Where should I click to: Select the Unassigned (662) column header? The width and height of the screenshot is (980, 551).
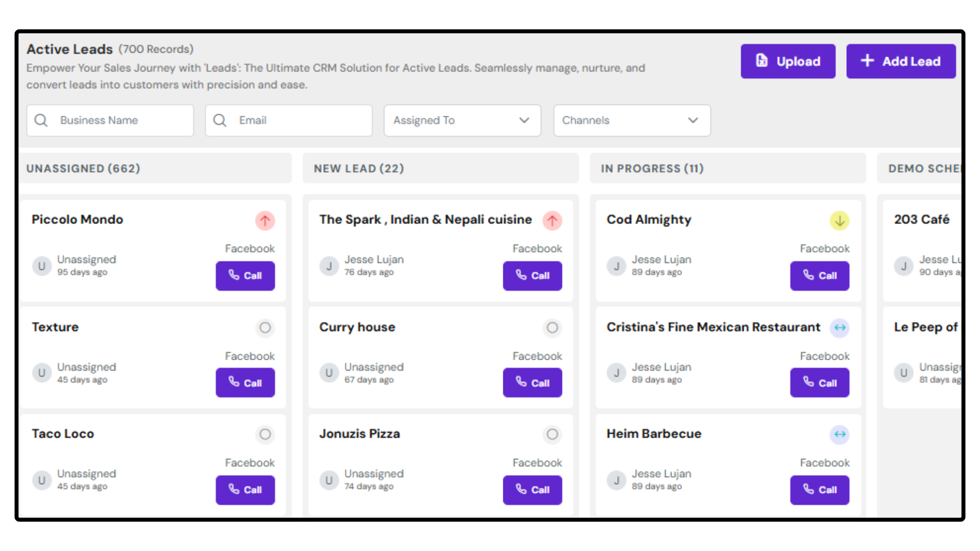83,168
